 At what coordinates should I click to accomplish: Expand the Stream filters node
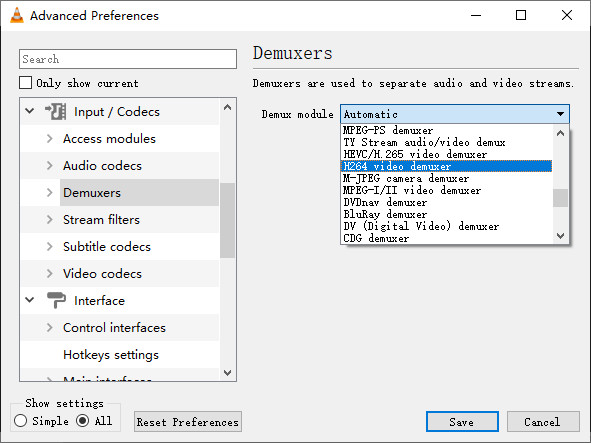point(49,219)
